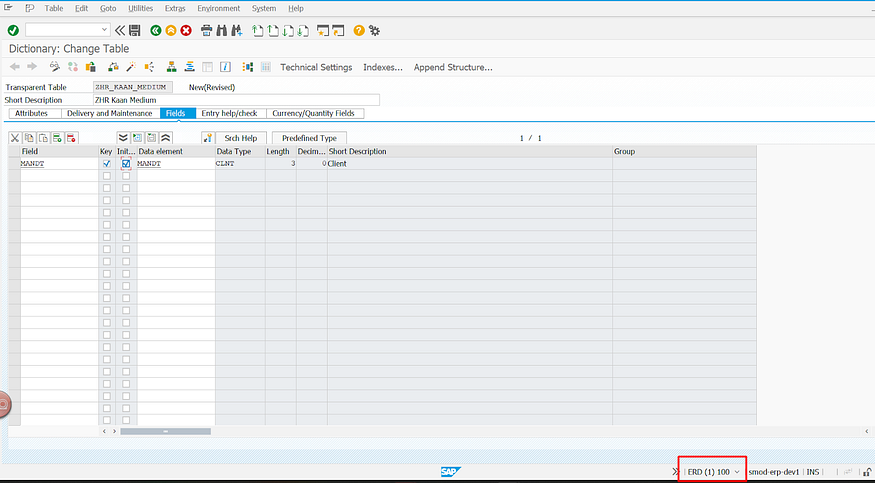Switch to Currency/Quantity Fields tab
This screenshot has width=875, height=483.
click(x=314, y=113)
